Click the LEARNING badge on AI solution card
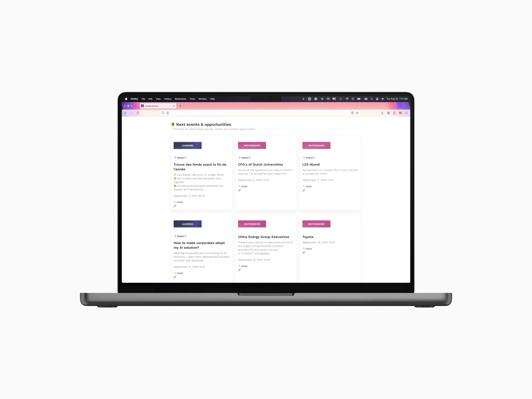 tap(188, 224)
